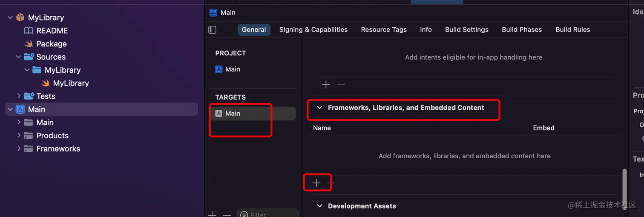644x217 pixels.
Task: Click the Main target app icon
Action: [219, 113]
